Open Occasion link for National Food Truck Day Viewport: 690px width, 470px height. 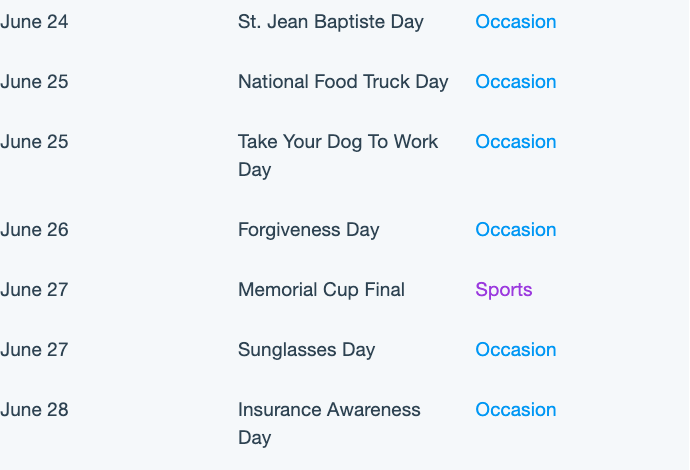(516, 81)
